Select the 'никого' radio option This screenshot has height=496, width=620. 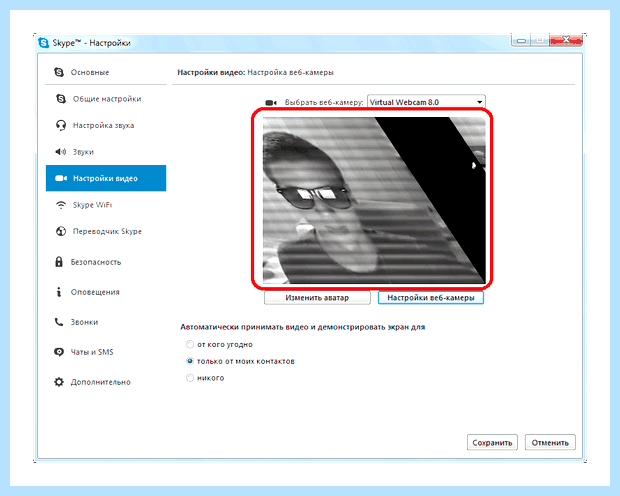coord(190,378)
